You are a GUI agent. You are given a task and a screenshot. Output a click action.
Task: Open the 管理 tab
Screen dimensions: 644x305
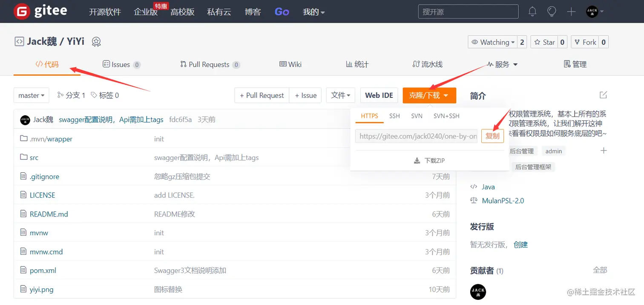point(575,64)
